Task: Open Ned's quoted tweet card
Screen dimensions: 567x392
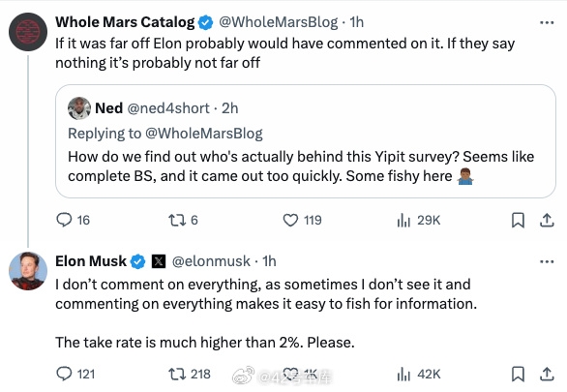Action: [x=306, y=141]
